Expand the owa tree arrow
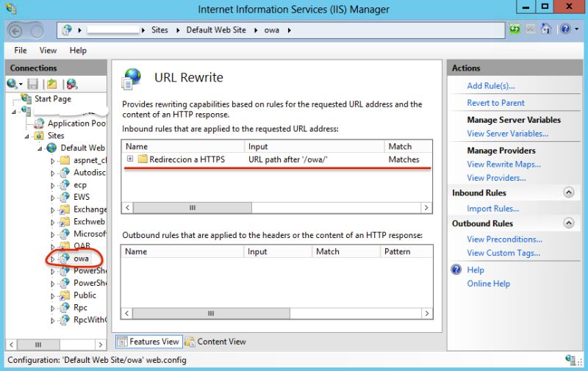The image size is (588, 371). pyautogui.click(x=52, y=259)
